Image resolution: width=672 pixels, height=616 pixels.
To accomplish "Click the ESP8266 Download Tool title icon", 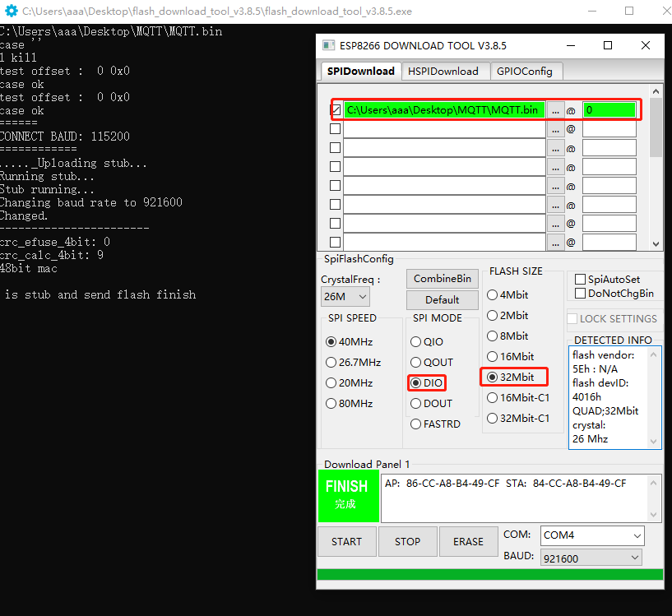I will 329,45.
